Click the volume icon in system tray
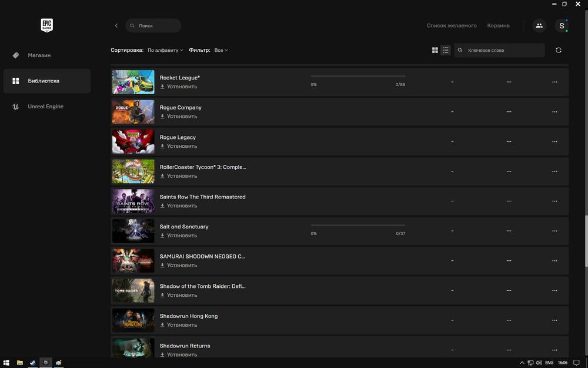 click(539, 363)
